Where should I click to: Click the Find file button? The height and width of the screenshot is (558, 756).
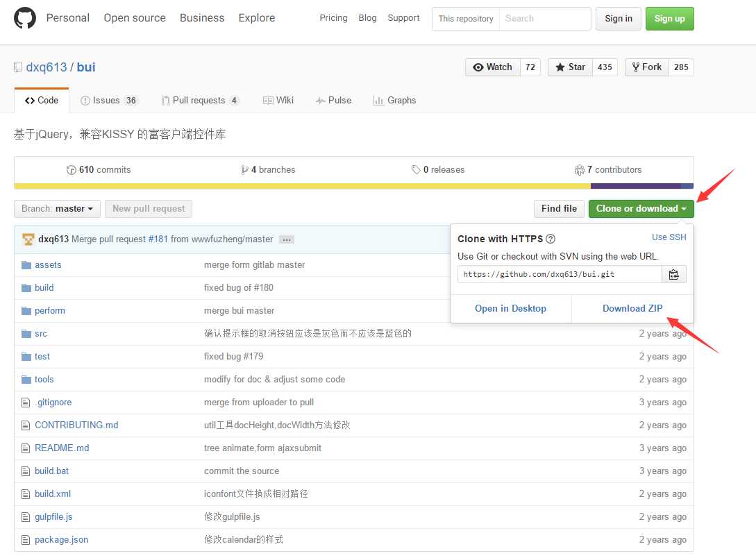pos(560,209)
